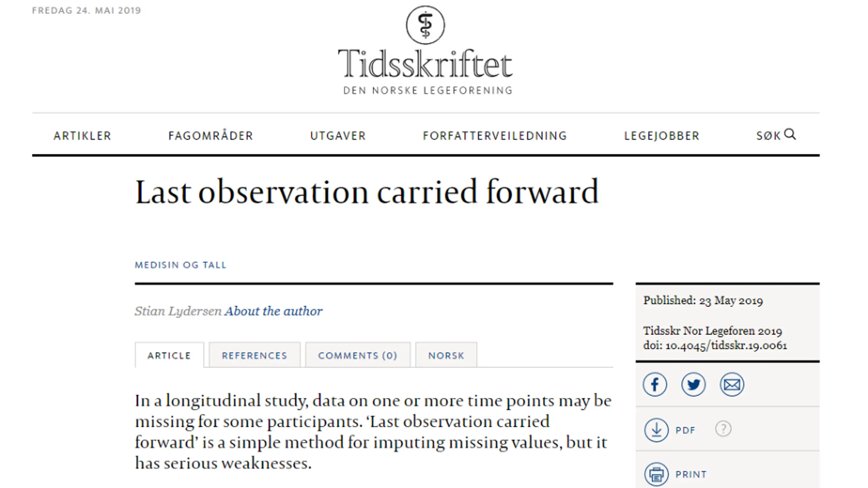The height and width of the screenshot is (488, 868).
Task: Open search via magnifying glass icon
Action: coord(790,134)
